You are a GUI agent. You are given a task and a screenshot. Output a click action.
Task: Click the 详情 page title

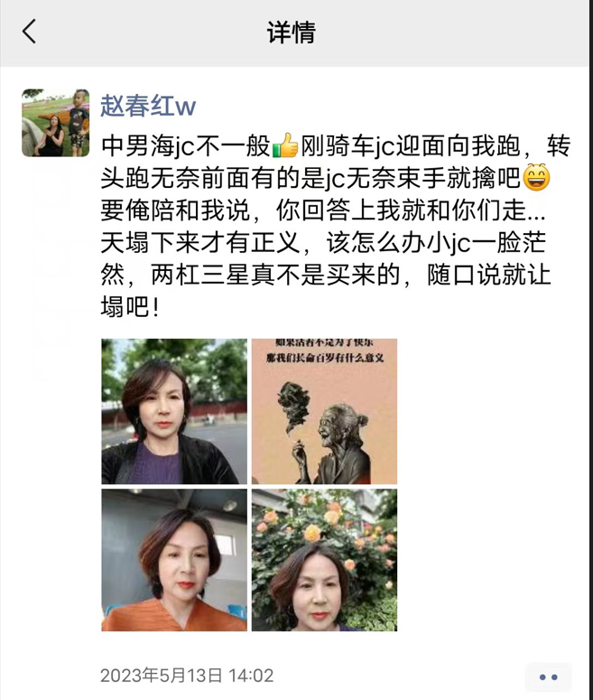coord(291,33)
